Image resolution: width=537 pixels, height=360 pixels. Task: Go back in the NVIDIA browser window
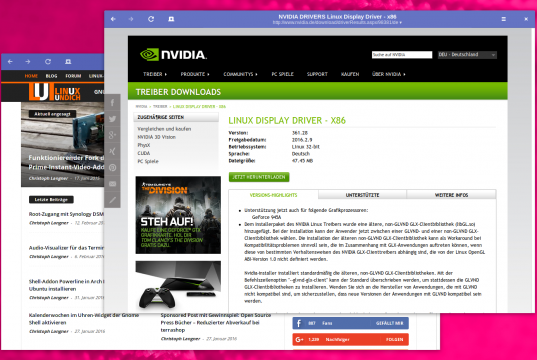coord(113,19)
